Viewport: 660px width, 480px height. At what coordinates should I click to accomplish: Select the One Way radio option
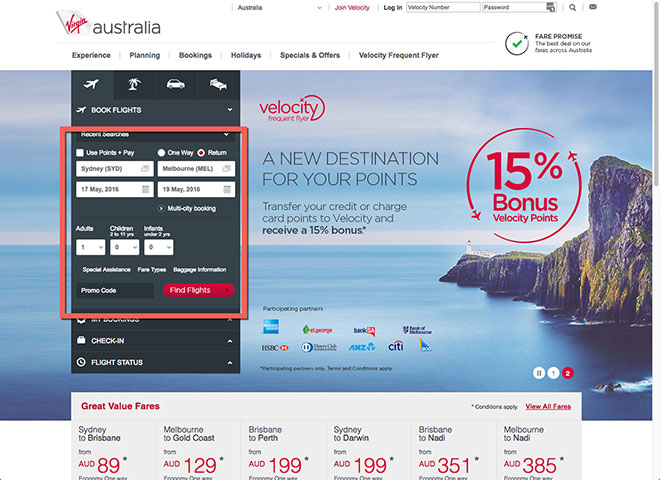click(161, 153)
